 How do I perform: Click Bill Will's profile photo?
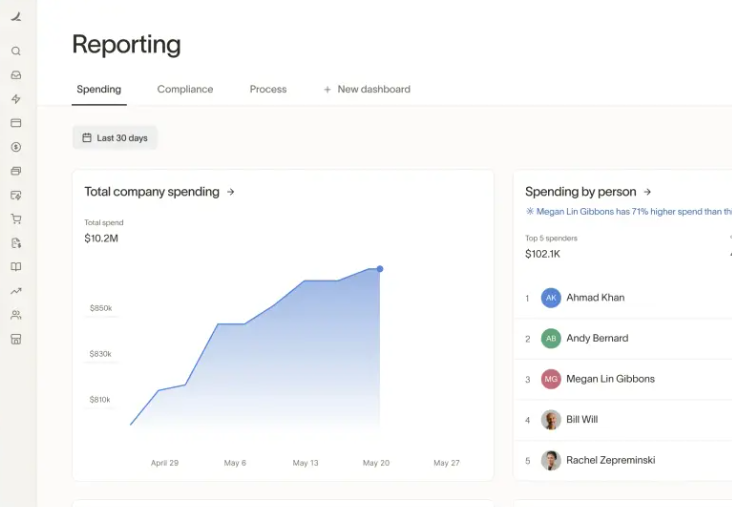(x=551, y=420)
